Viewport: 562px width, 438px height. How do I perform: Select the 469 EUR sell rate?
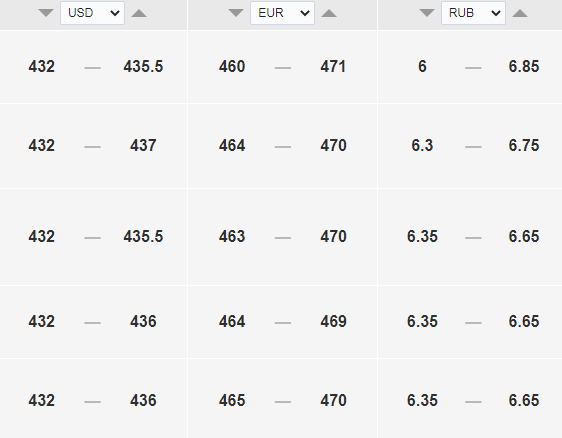(x=333, y=322)
